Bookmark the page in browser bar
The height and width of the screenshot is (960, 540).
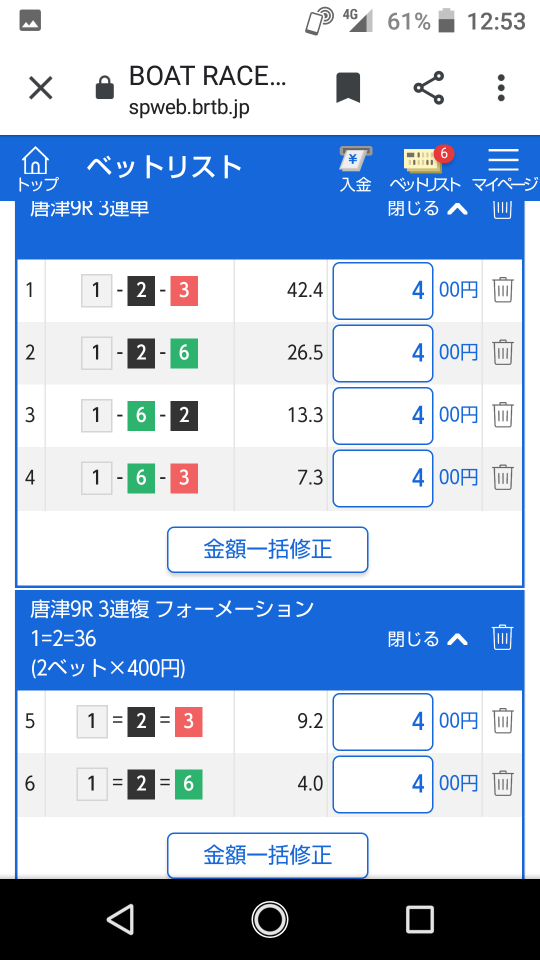[348, 88]
